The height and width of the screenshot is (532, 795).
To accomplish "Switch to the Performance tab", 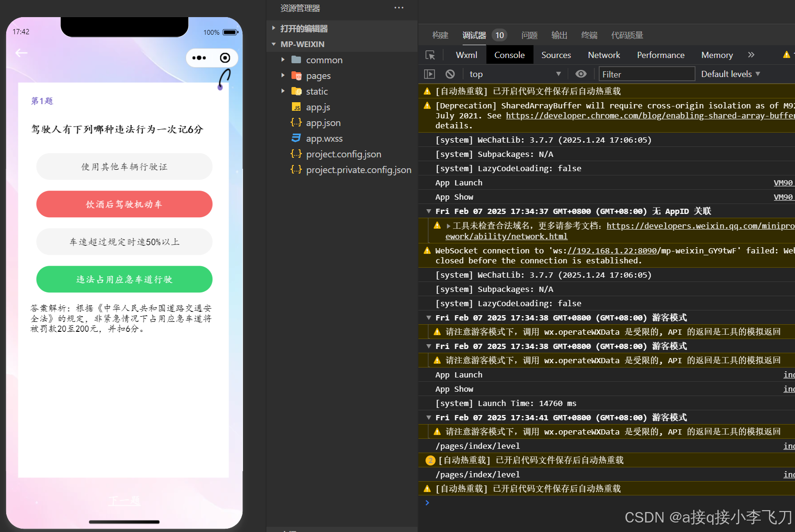I will point(660,55).
